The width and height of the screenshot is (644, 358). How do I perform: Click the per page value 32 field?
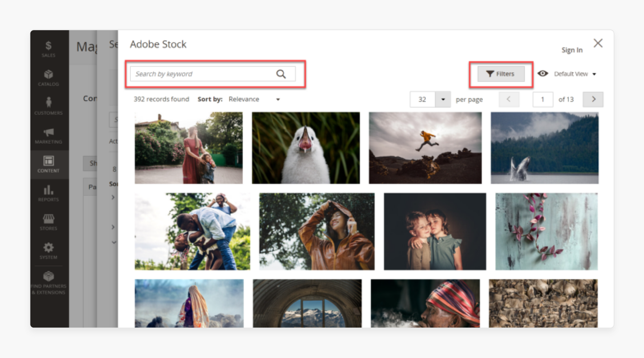(422, 99)
